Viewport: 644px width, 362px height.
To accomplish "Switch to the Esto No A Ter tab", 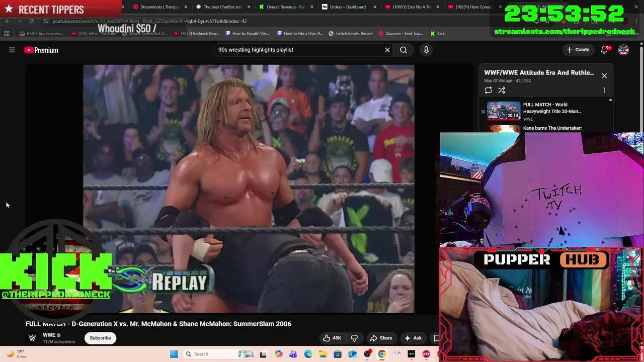I will (411, 7).
